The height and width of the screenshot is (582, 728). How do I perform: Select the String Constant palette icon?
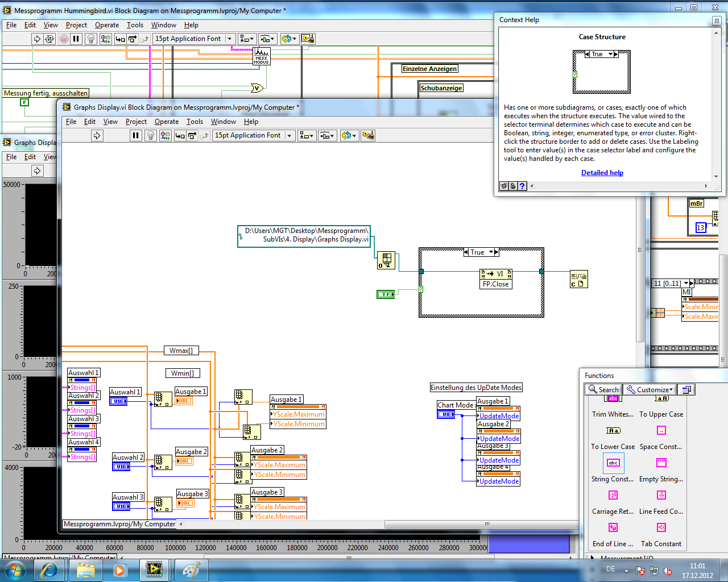coord(613,463)
